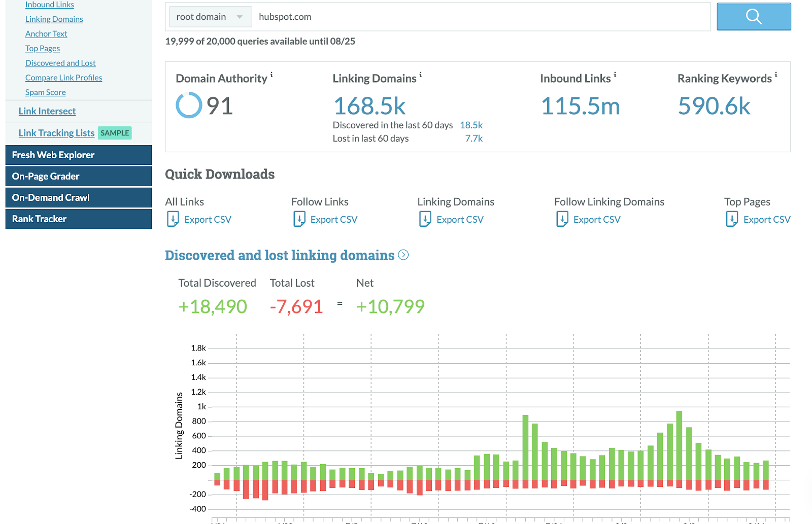Export CSV for Top Pages
The height and width of the screenshot is (524, 812).
(x=767, y=220)
